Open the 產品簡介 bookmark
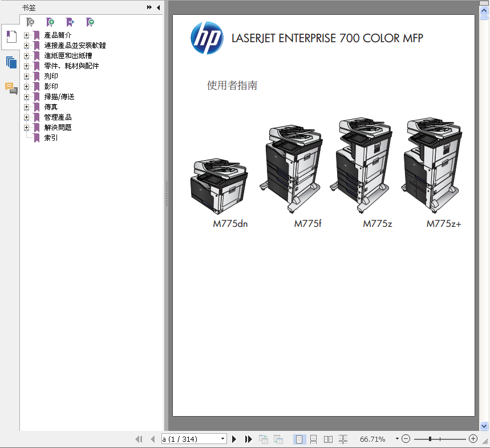 click(x=58, y=35)
